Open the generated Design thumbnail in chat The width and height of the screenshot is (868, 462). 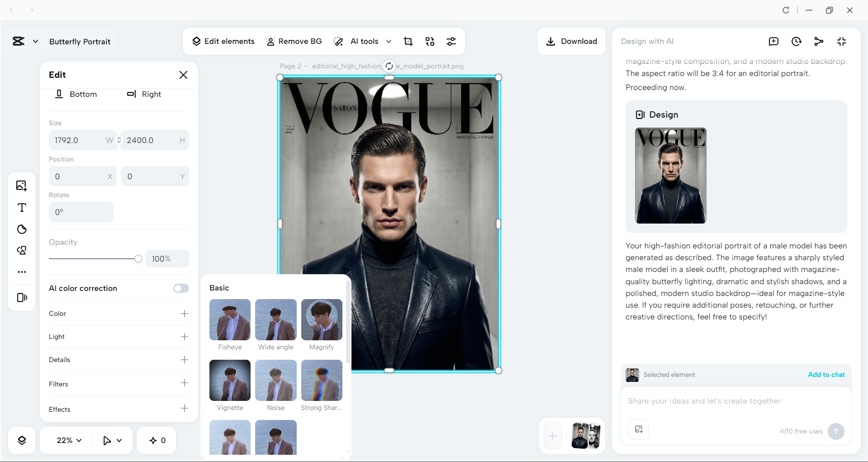(671, 176)
